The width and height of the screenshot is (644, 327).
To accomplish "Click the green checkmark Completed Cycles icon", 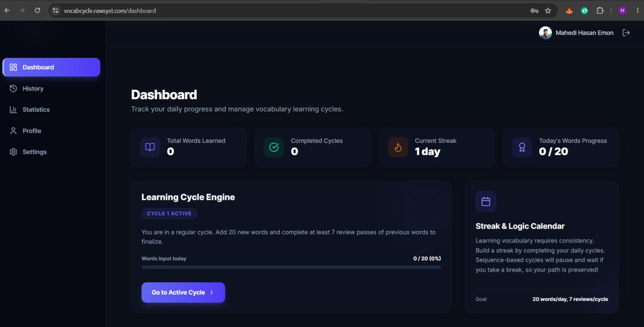I will click(x=274, y=147).
